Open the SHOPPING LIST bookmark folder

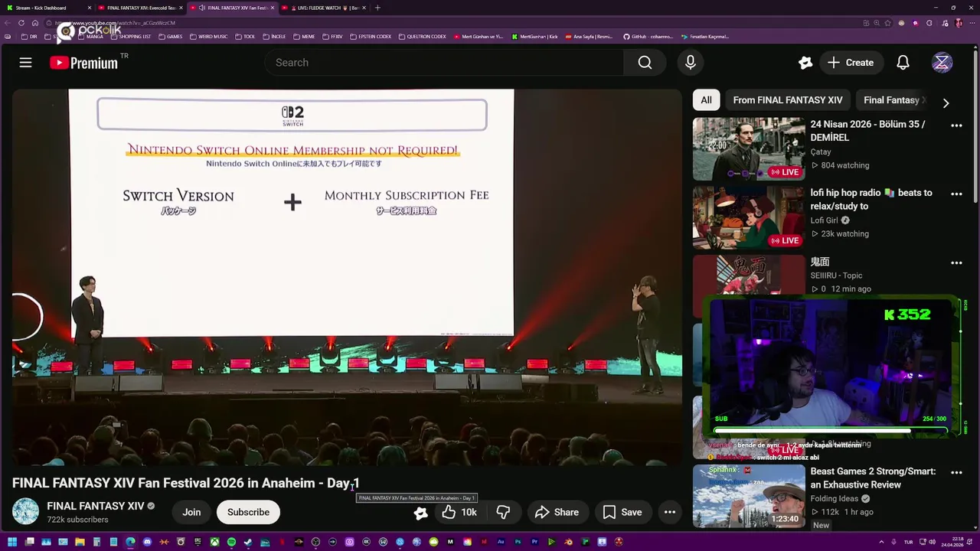[130, 37]
